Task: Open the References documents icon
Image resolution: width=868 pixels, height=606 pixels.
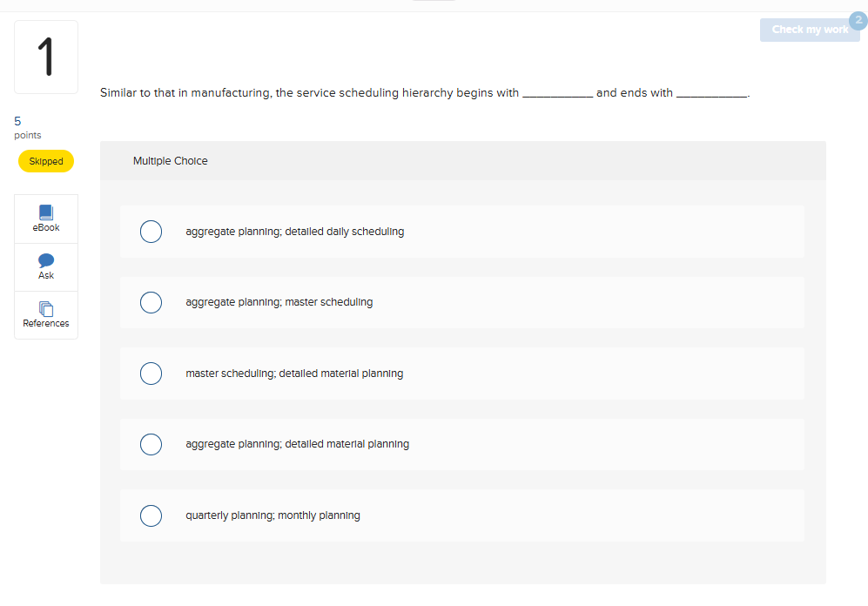Action: 46,308
